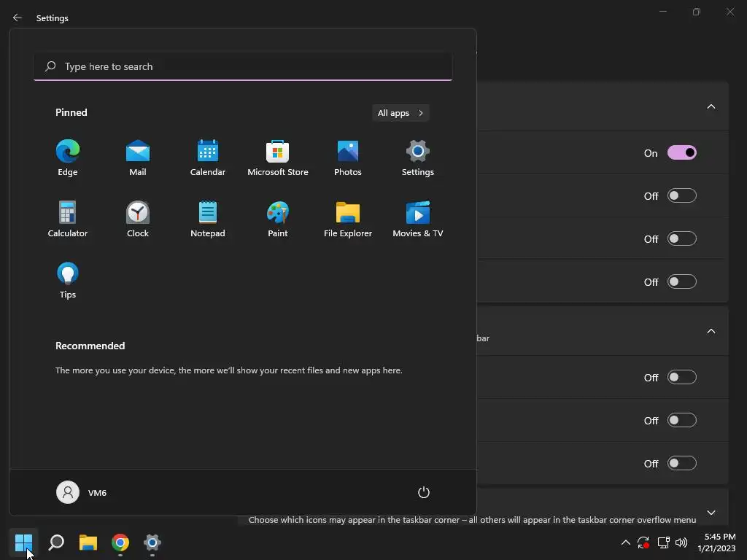Open the pinned Edge app

pyautogui.click(x=68, y=158)
